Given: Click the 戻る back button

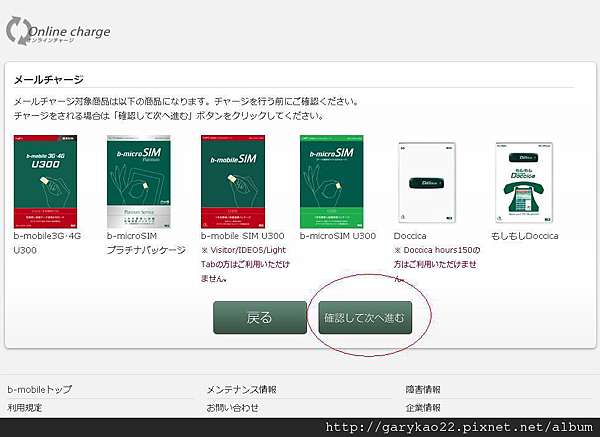Looking at the screenshot, I should (260, 318).
